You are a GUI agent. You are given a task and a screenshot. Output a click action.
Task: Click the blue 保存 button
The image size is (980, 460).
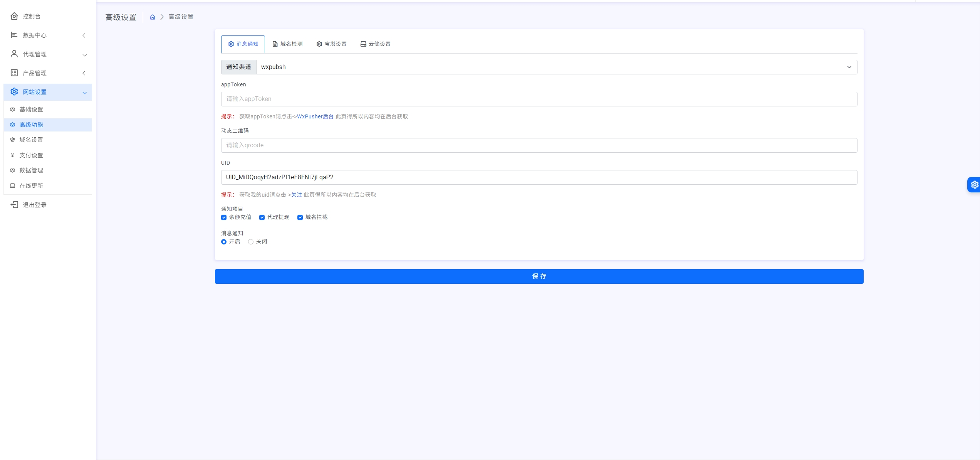(x=539, y=276)
